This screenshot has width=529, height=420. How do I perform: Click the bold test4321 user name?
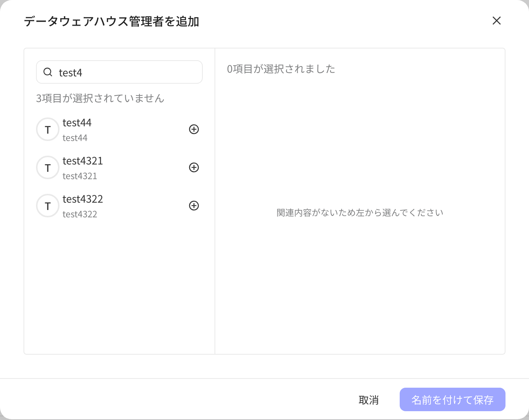point(83,161)
